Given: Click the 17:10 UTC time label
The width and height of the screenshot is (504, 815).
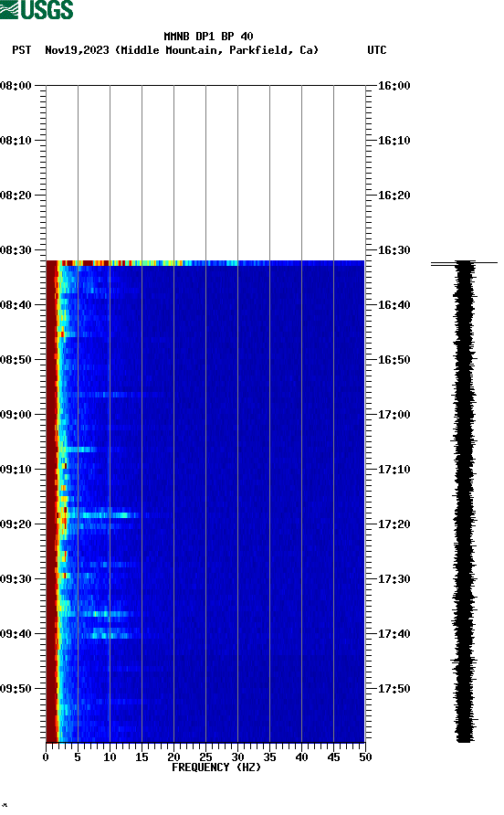Looking at the screenshot, I should [x=394, y=470].
